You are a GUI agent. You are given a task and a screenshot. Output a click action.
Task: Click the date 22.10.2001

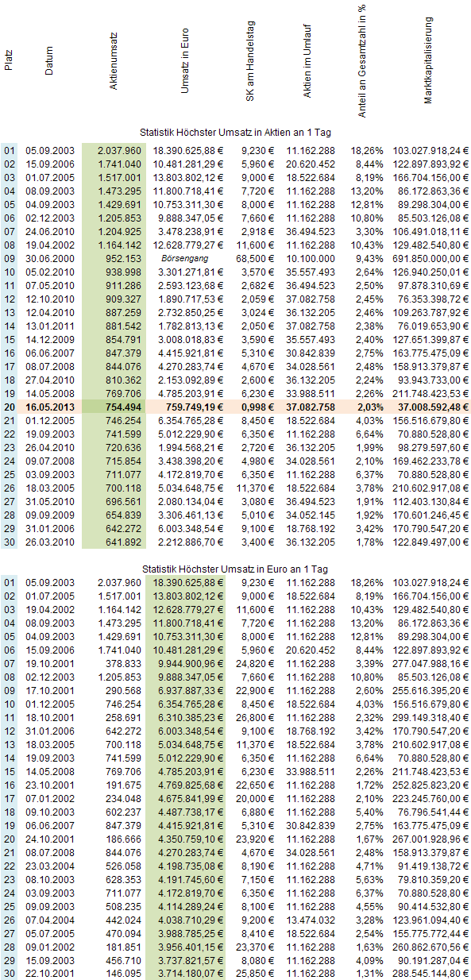click(50, 975)
